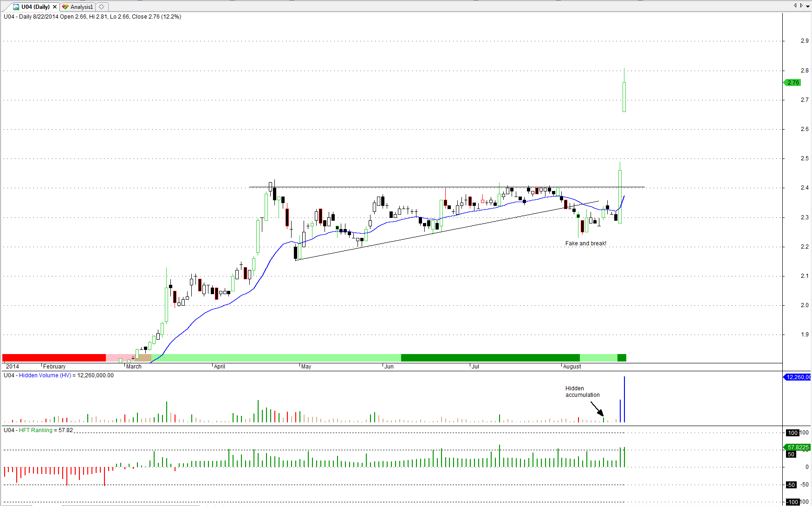Select the 'Hidden accumulation' annotation text

click(582, 392)
